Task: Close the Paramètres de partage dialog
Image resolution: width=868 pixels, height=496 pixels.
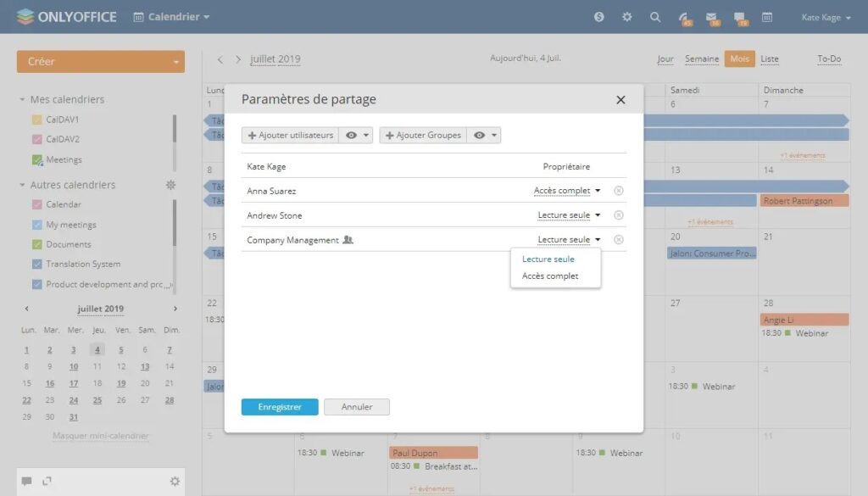Action: pos(620,100)
